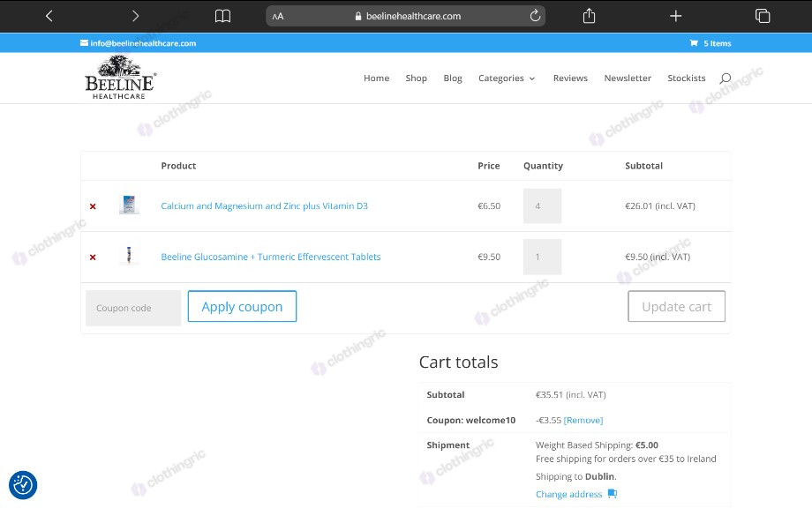The height and width of the screenshot is (508, 812).
Task: Open the accessibility widget button
Action: (x=23, y=485)
